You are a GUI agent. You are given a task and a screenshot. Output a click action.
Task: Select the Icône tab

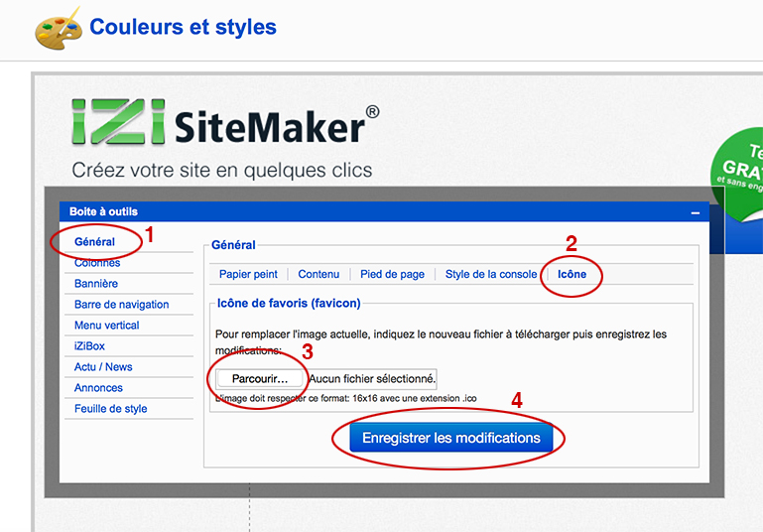(572, 274)
